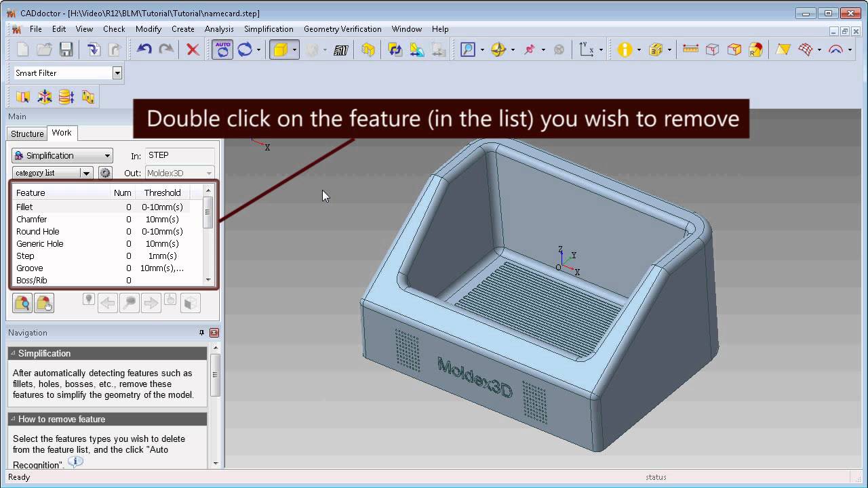The width and height of the screenshot is (868, 488).
Task: Click the XY coordinate axis icon
Action: coord(586,49)
